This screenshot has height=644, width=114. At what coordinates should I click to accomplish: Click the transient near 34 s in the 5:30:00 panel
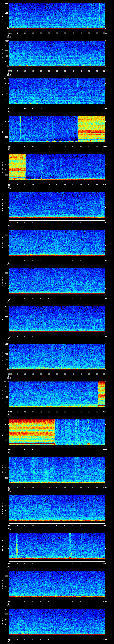(x=64, y=60)
